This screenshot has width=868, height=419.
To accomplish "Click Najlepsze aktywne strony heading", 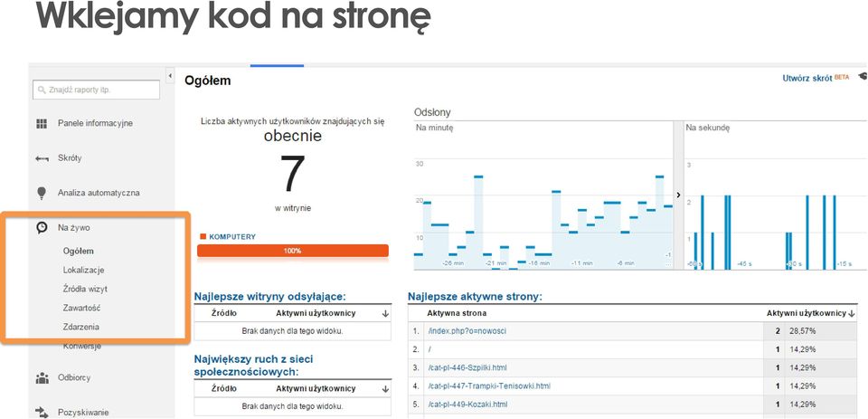I will point(475,297).
